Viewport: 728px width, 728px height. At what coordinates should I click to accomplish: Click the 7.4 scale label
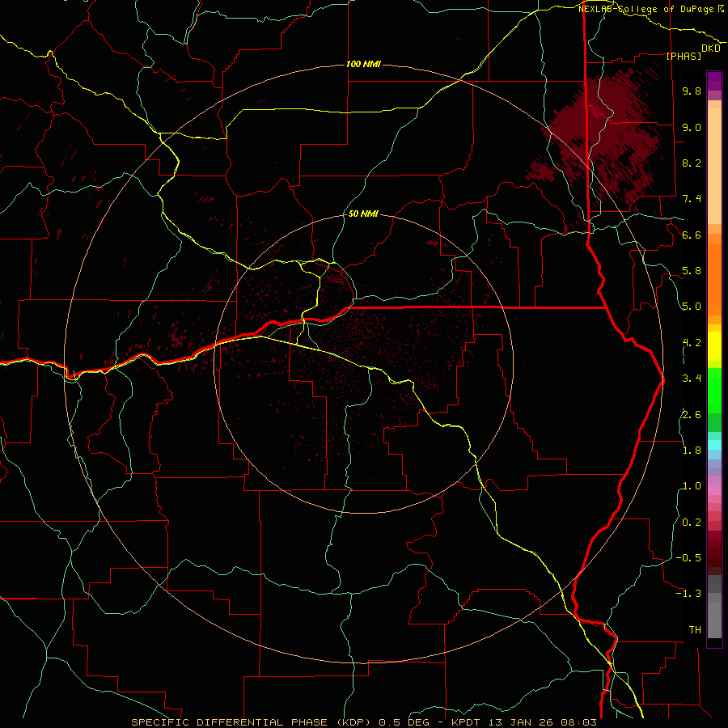coord(692,199)
